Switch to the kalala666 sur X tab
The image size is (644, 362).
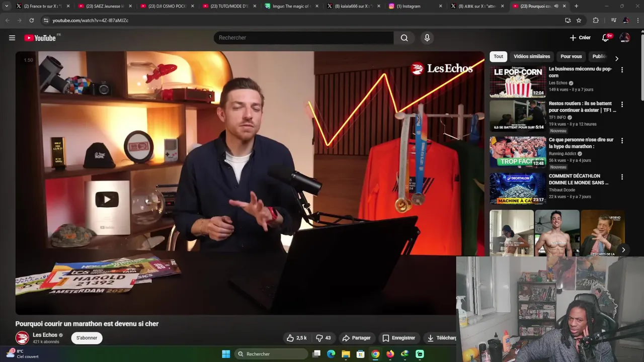pyautogui.click(x=354, y=6)
